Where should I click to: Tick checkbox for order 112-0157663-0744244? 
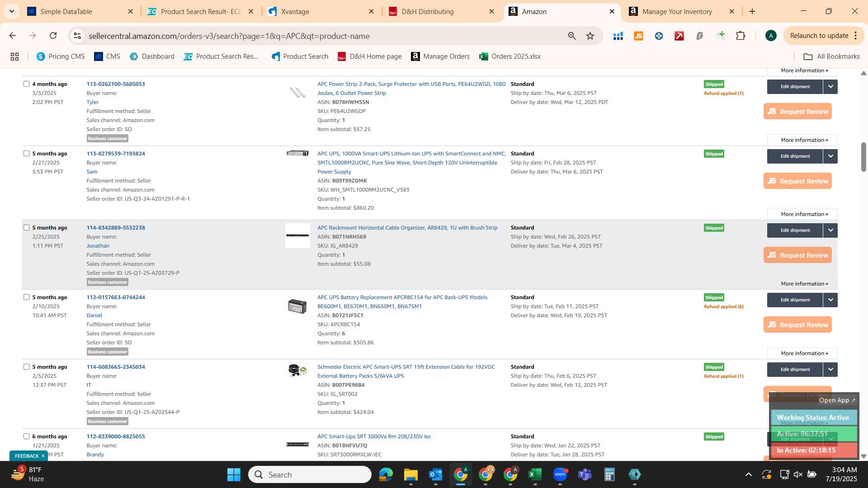(x=26, y=297)
